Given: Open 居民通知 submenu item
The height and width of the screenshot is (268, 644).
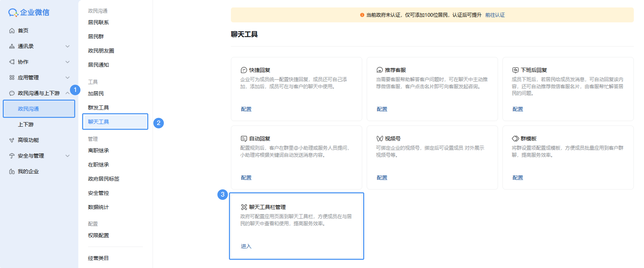Looking at the screenshot, I should pos(98,65).
